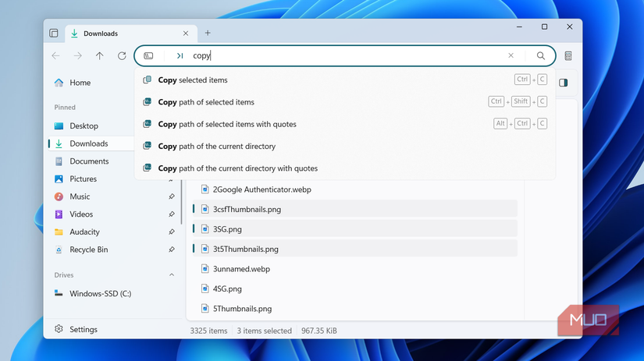Clear the command palette text with X
Screen dimensions: 644x361
pos(511,56)
